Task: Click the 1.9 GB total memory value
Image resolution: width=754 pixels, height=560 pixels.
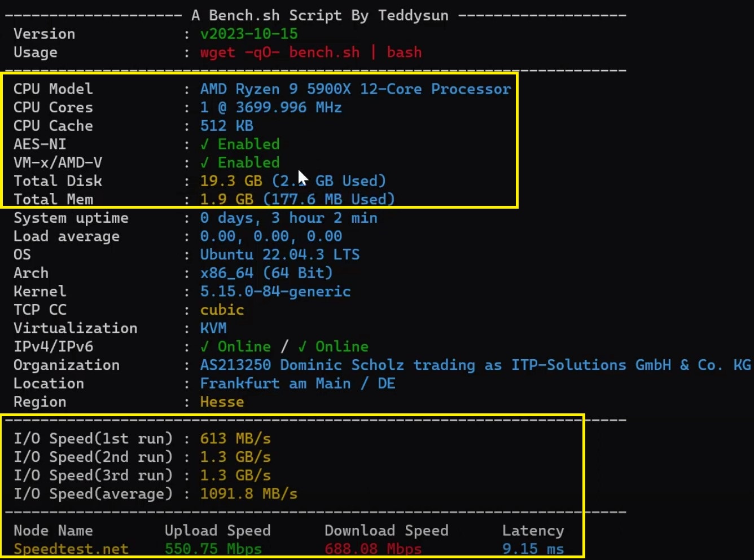Action: (227, 199)
